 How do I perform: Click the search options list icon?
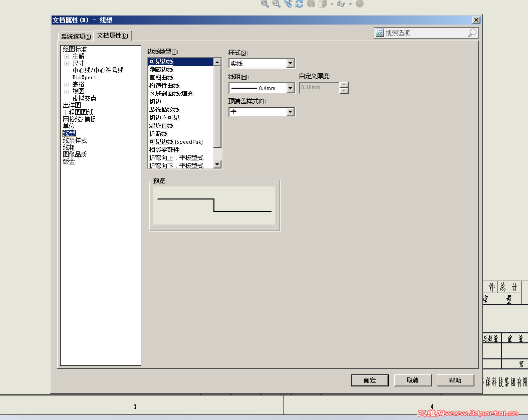[x=380, y=33]
